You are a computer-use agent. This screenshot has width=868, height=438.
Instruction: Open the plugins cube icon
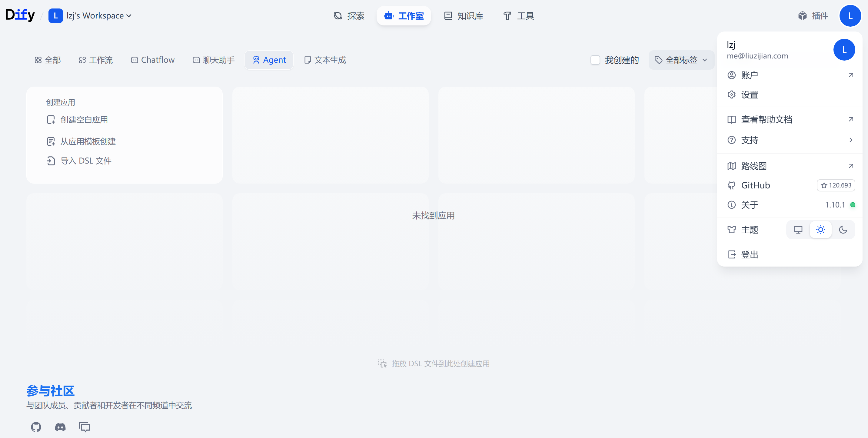click(802, 16)
